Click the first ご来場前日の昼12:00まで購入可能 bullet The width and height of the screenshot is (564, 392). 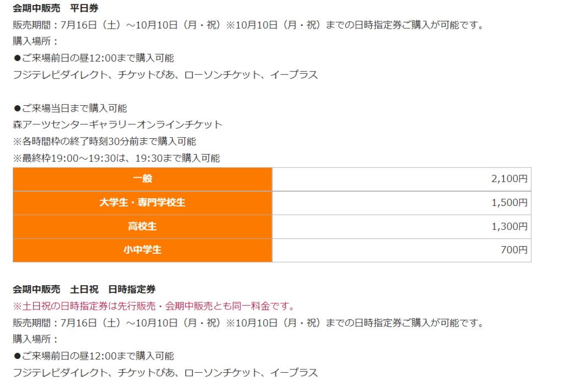[x=94, y=58]
